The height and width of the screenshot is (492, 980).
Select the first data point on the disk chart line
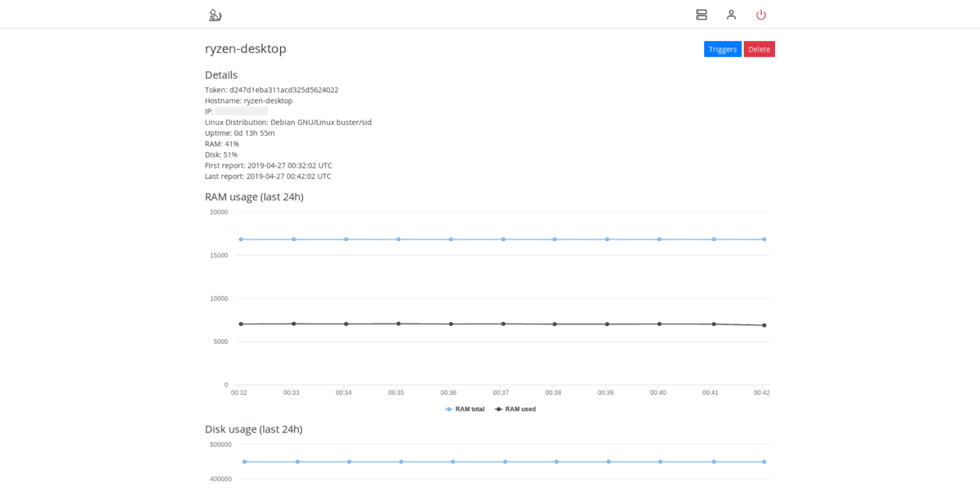(244, 462)
